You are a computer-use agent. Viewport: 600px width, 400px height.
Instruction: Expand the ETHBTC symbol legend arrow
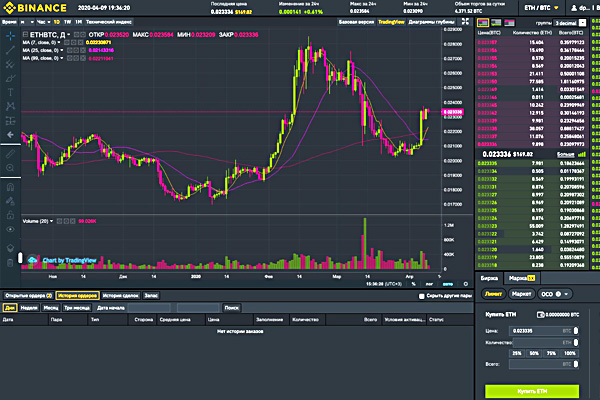point(69,34)
